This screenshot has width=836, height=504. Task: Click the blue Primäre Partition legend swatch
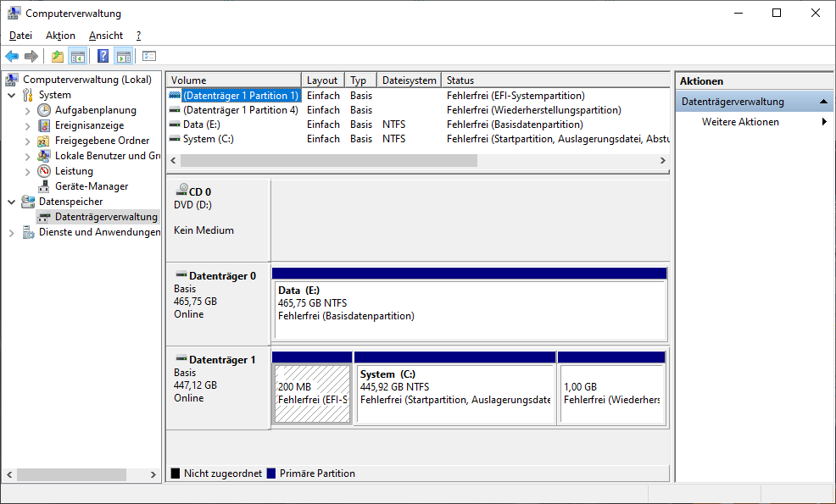click(x=270, y=474)
